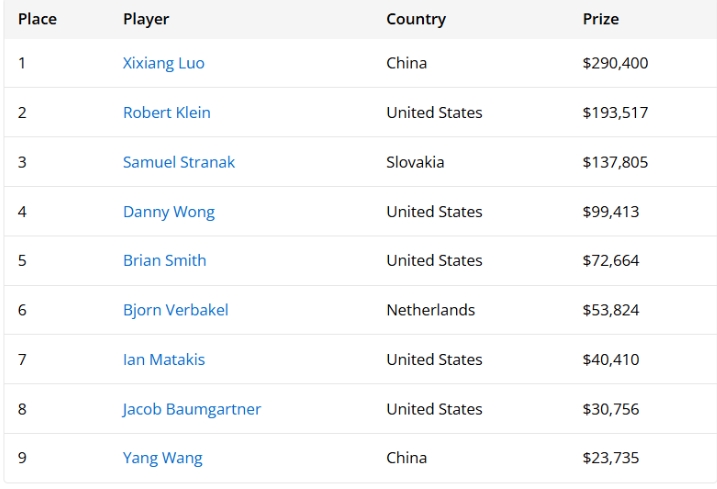Select the Danny Wong link
Viewport: 717px width, 489px height.
(168, 211)
